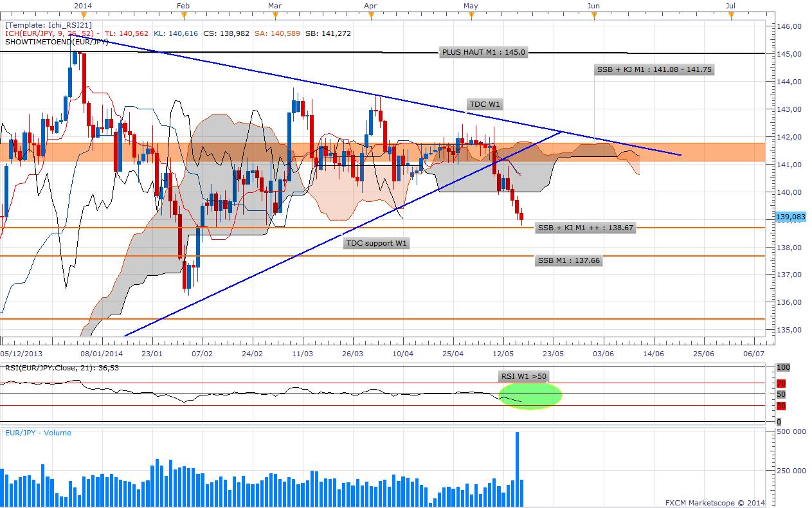Select the 08/01/2014 date label

[102, 353]
